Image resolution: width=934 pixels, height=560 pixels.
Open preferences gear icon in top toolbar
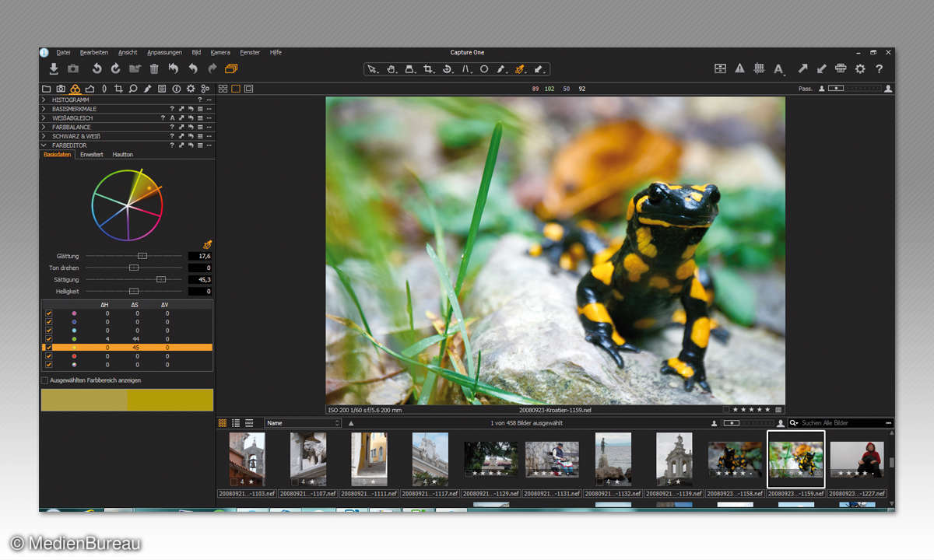pos(860,68)
